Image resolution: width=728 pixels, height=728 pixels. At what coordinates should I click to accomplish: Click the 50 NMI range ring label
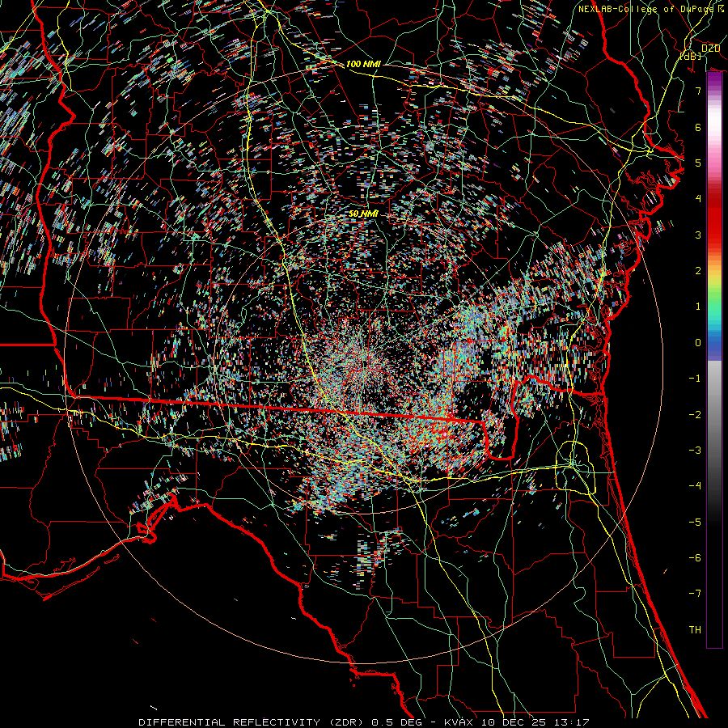click(x=363, y=214)
